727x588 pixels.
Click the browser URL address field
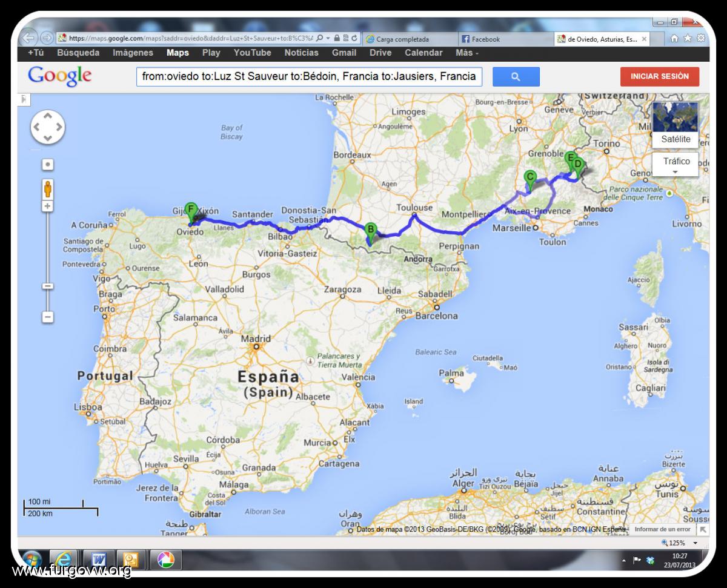click(191, 39)
